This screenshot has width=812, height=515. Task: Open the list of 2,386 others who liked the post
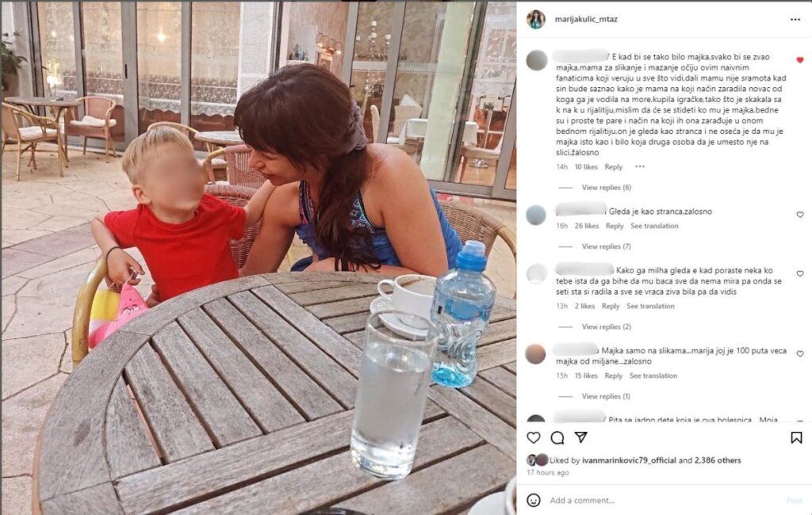(x=717, y=460)
